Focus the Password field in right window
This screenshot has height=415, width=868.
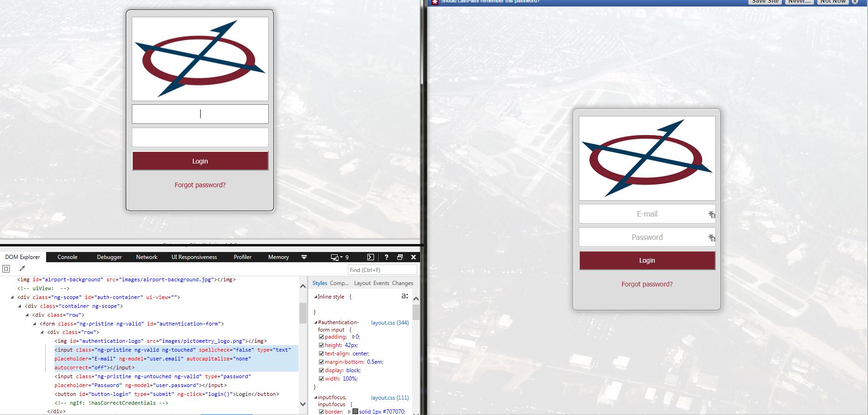(x=647, y=237)
